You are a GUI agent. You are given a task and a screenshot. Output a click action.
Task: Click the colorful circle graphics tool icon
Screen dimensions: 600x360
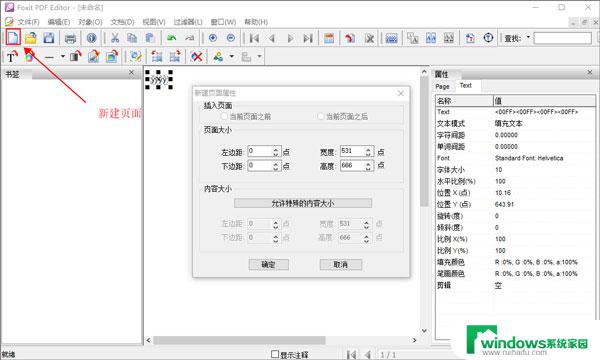tap(29, 57)
